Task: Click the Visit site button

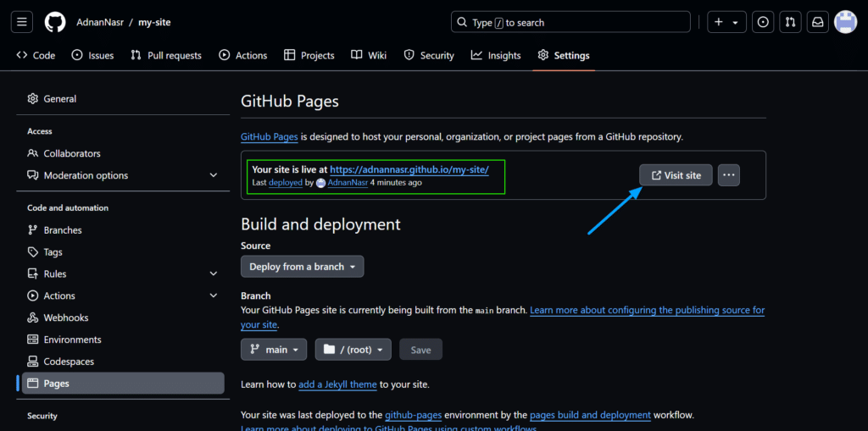Action: tap(676, 174)
